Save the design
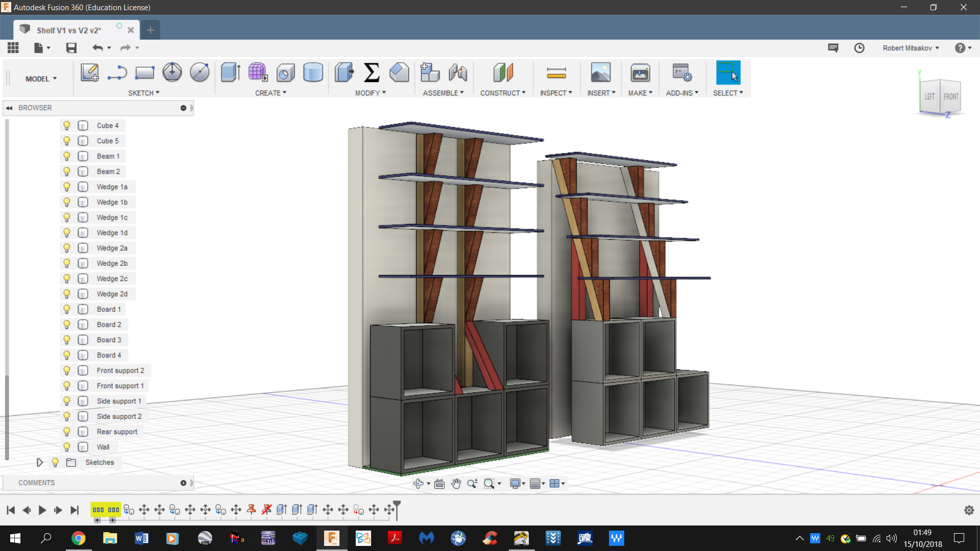980x551 pixels. (x=71, y=48)
